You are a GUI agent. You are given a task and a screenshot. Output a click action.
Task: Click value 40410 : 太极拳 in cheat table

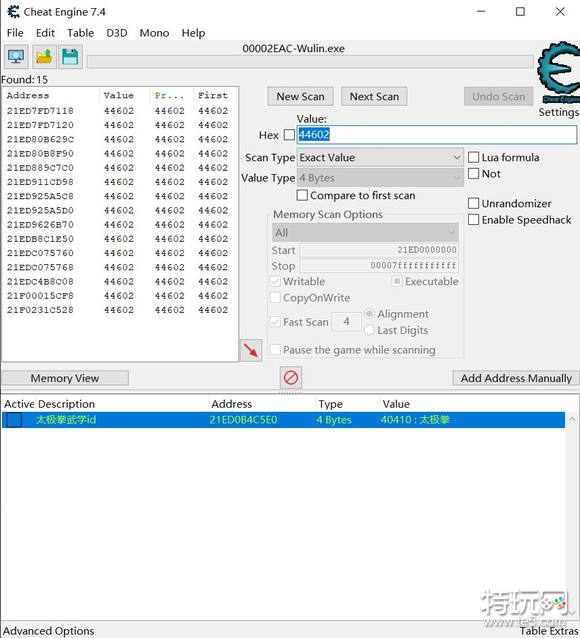[415, 420]
